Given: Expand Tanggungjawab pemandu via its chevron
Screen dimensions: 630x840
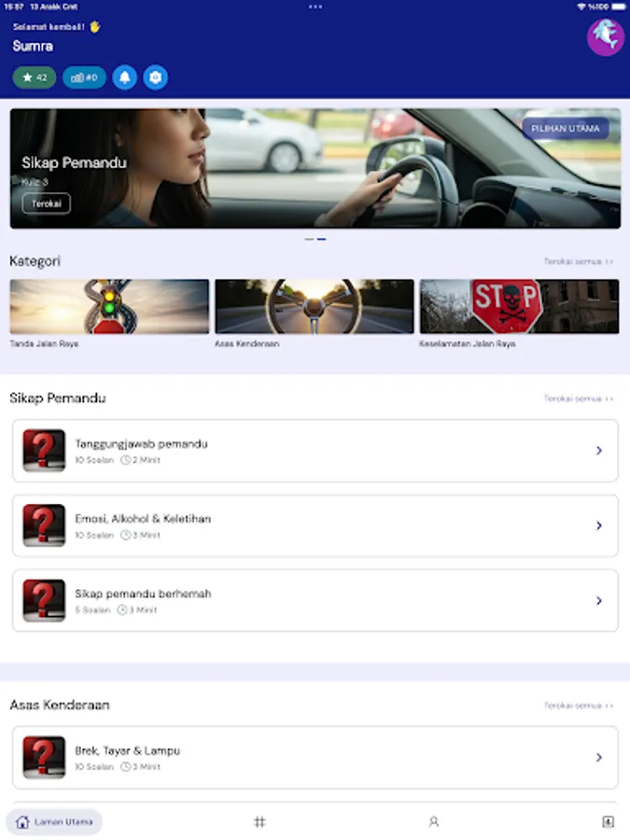Looking at the screenshot, I should [599, 451].
